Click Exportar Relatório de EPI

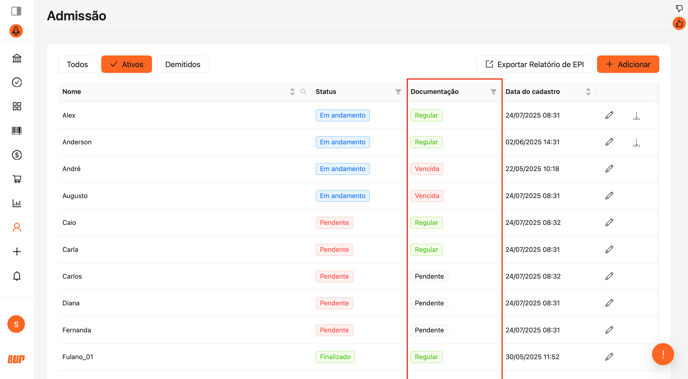click(x=534, y=64)
